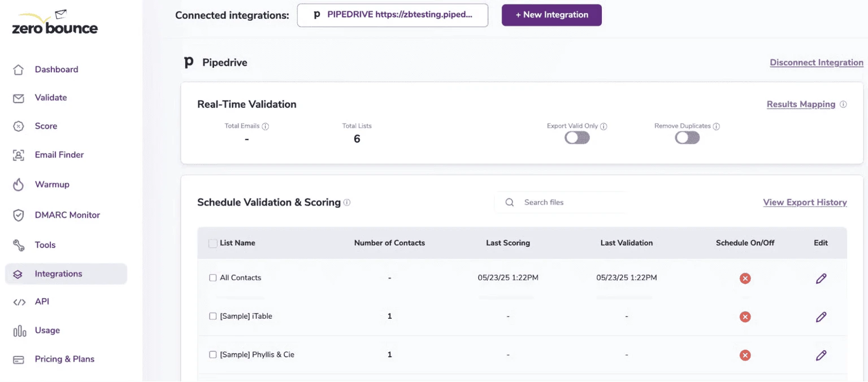The width and height of the screenshot is (868, 382).
Task: Enable the Export Valid Only toggle
Action: click(x=576, y=137)
